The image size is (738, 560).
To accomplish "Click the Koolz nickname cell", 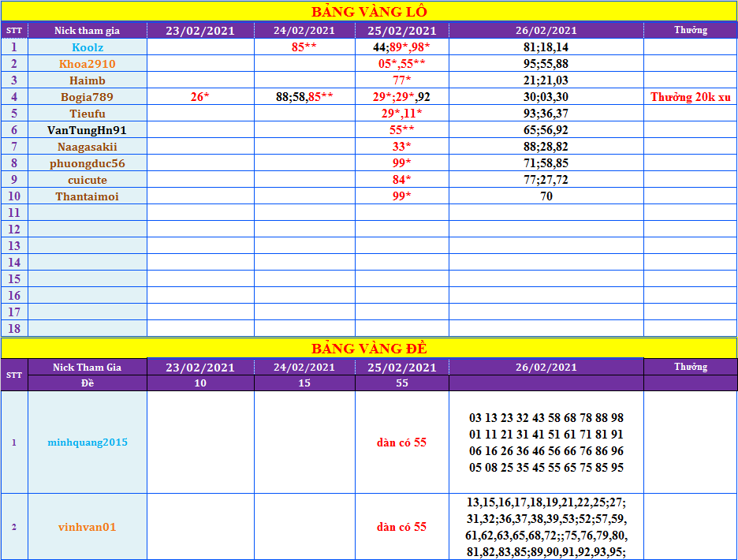I will click(x=88, y=47).
